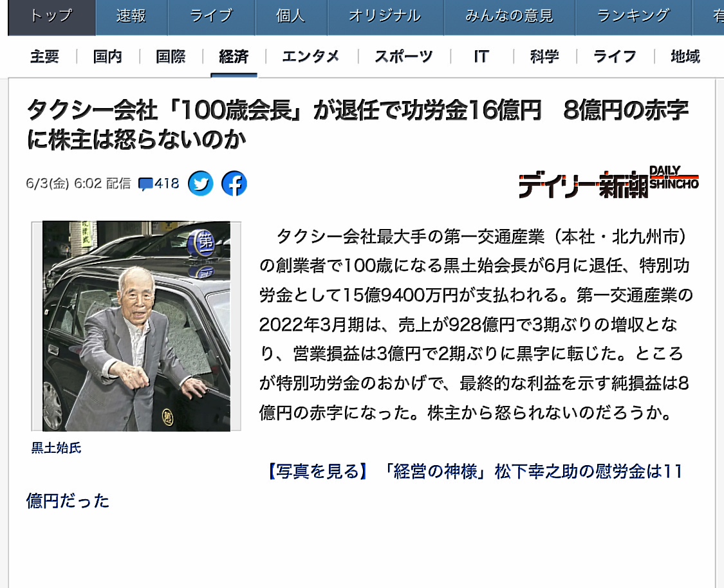724x588 pixels.
Task: Share article on Twitter
Action: (x=200, y=183)
